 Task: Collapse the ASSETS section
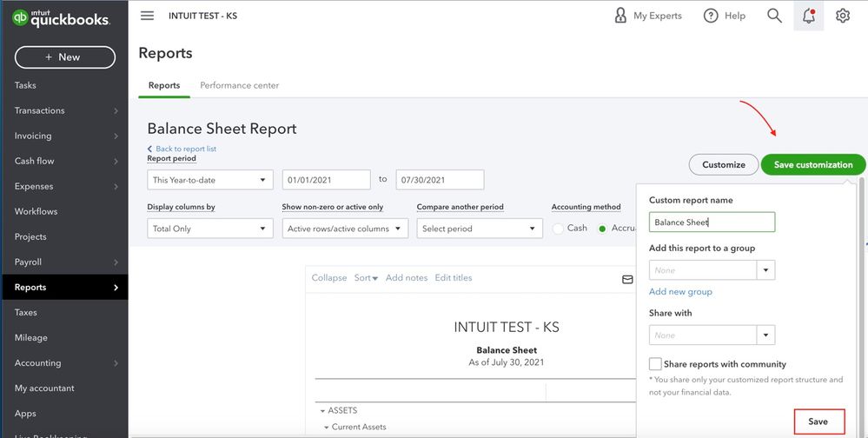coord(322,411)
